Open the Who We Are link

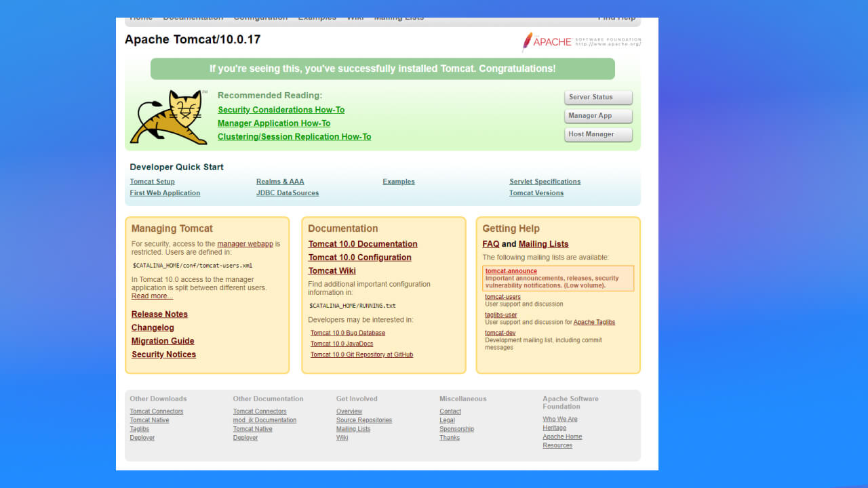coord(560,420)
